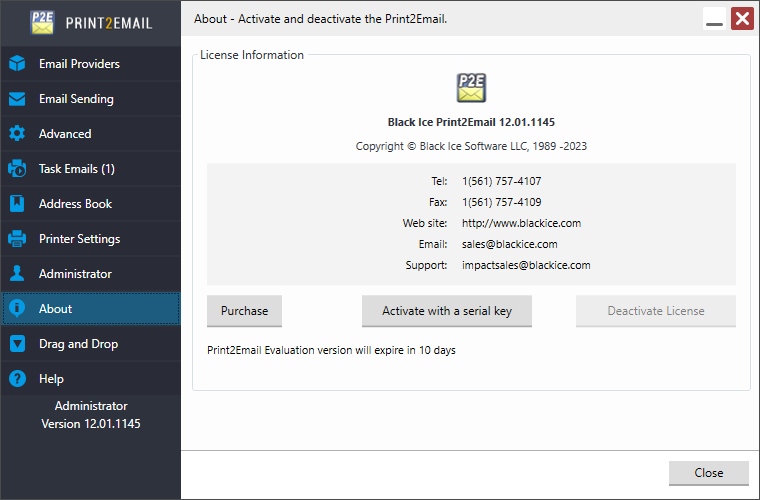760x500 pixels.
Task: Click the About info icon
Action: click(17, 309)
